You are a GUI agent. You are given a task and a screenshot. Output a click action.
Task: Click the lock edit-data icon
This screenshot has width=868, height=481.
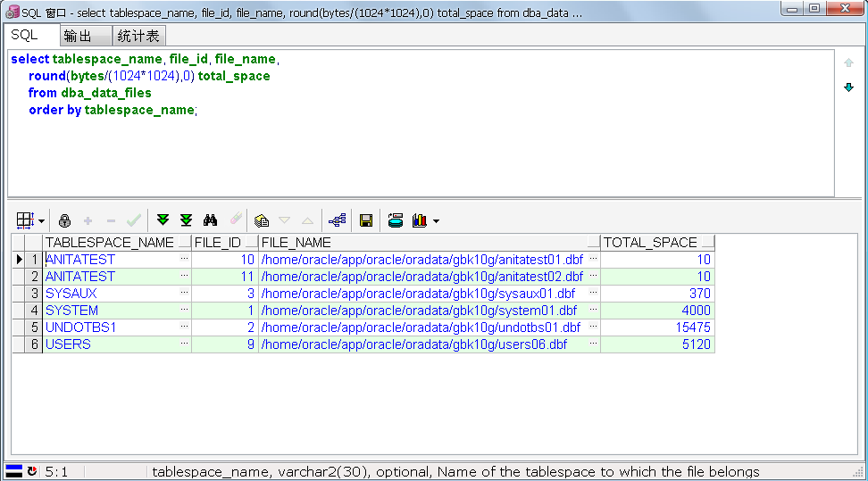pyautogui.click(x=65, y=220)
